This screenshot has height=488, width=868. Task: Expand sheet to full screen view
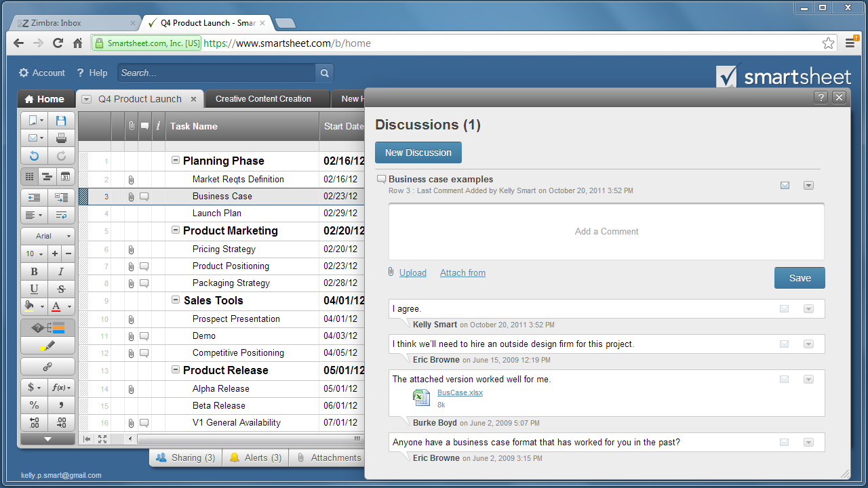tap(102, 439)
